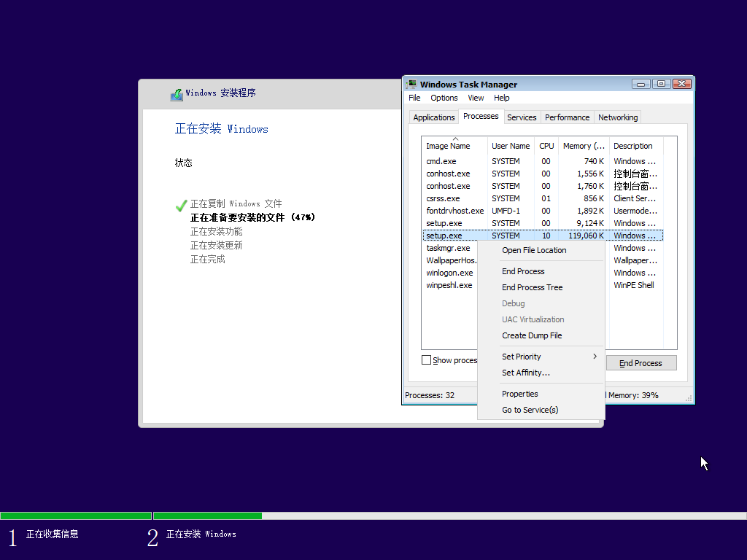Select the winpeshl.exe process
Image resolution: width=747 pixels, height=560 pixels.
tap(449, 285)
